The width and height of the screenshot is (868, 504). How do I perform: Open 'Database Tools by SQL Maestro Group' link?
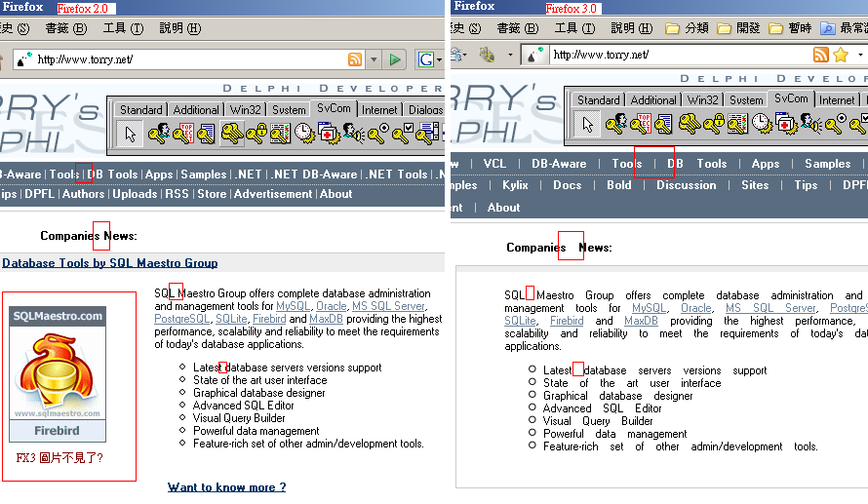point(110,263)
